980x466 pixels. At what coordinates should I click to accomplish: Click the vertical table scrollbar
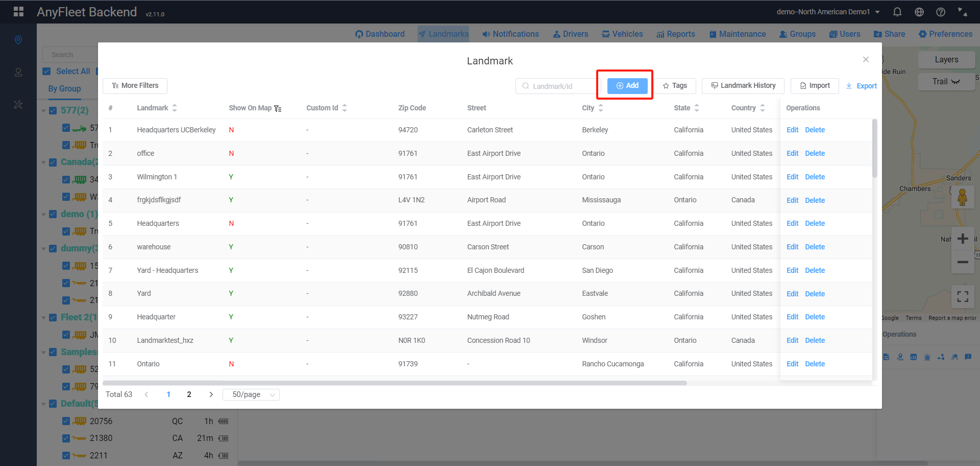pos(874,148)
